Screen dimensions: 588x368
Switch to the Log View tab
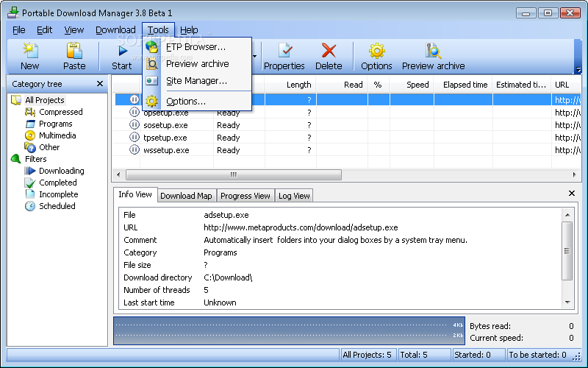tap(294, 196)
